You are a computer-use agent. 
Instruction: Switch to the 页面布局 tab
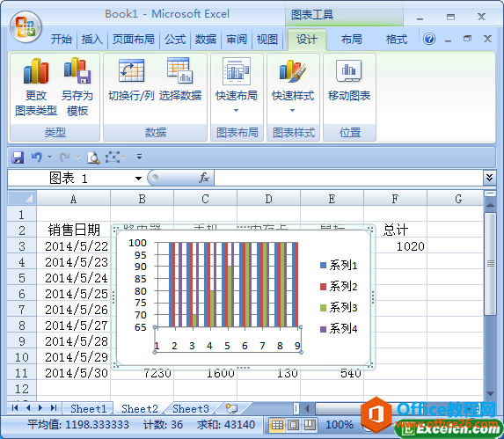point(134,40)
